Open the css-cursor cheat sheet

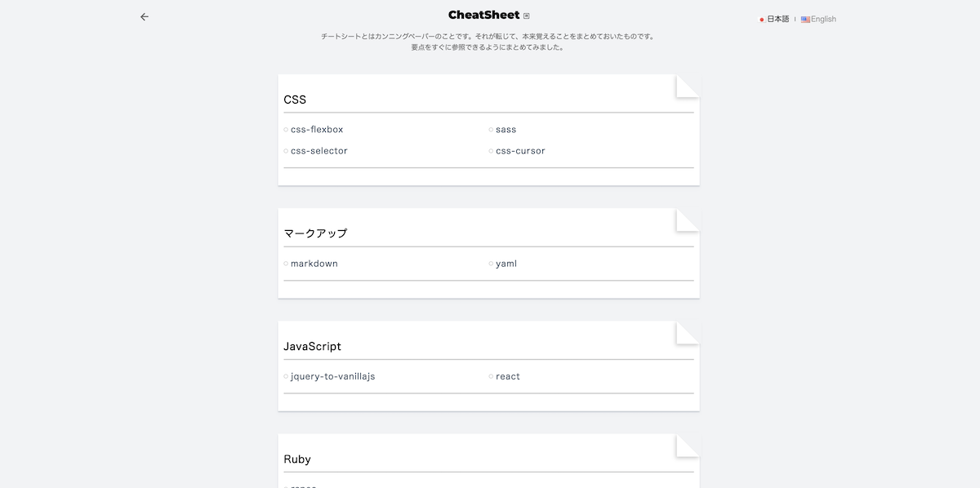(521, 150)
